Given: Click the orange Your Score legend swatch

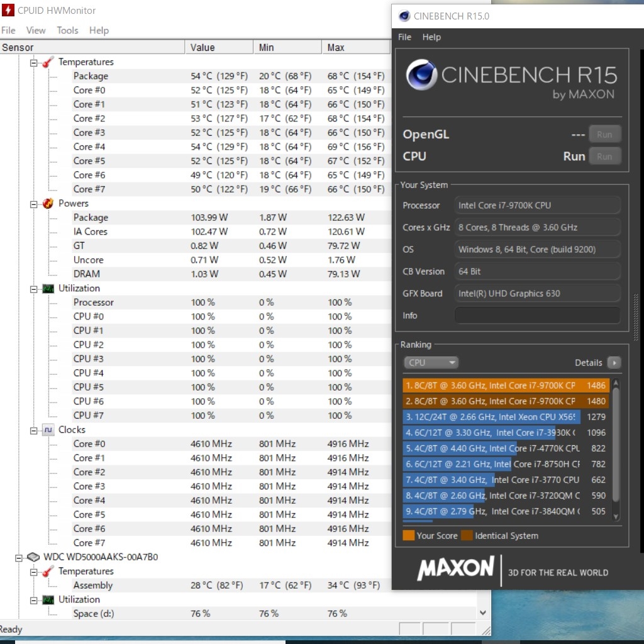Looking at the screenshot, I should [x=409, y=536].
